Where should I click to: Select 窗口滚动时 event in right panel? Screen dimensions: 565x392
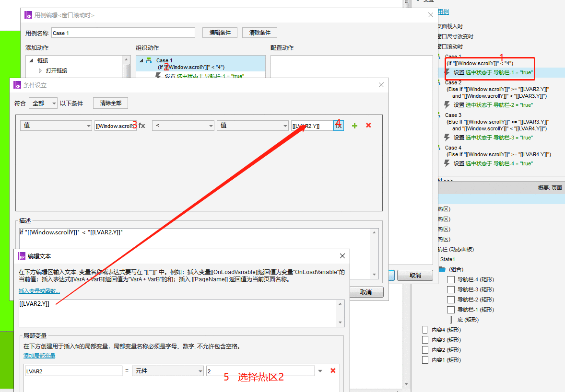click(x=450, y=46)
